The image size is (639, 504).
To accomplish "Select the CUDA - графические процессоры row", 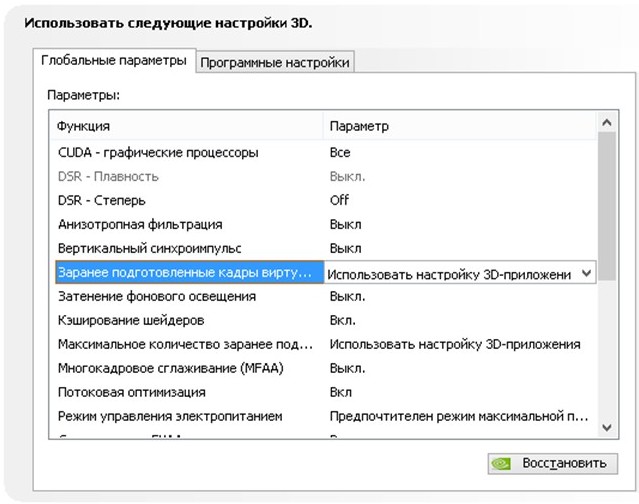I will tap(324, 153).
